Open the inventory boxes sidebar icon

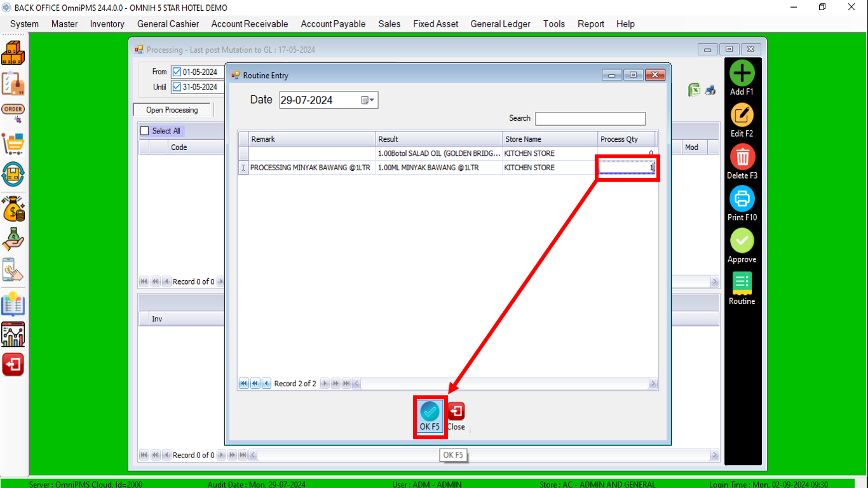(13, 53)
